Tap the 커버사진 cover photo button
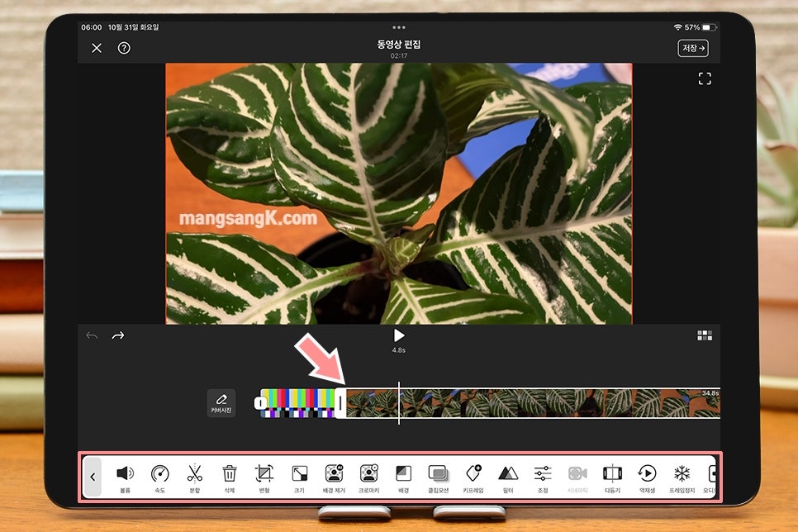Image resolution: width=798 pixels, height=532 pixels. pos(221,403)
